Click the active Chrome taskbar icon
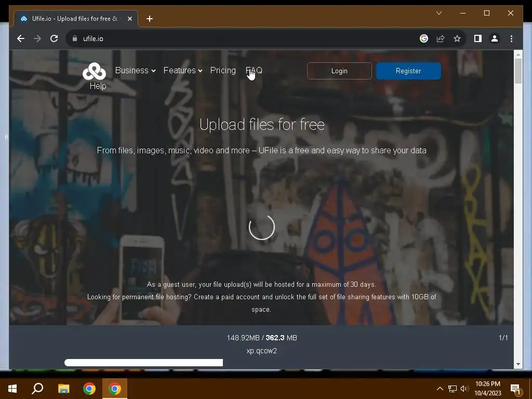Viewport: 532px width, 399px height. 115,389
